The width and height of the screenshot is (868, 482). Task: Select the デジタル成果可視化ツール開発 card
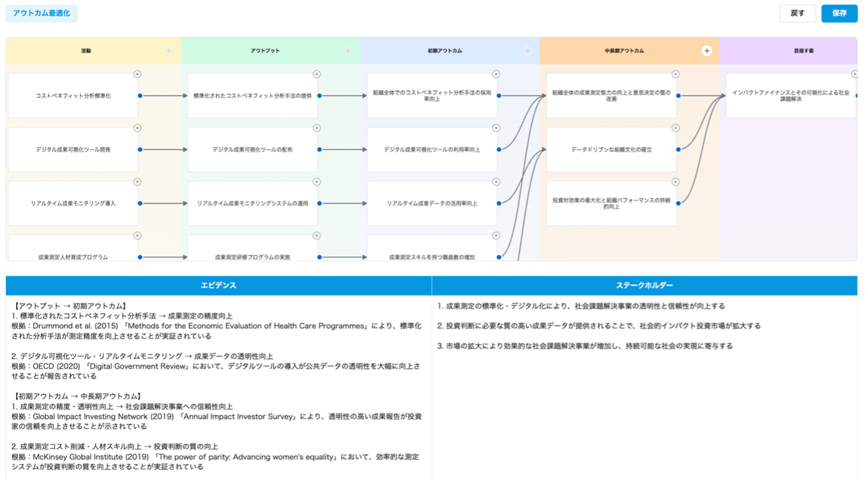tap(73, 150)
